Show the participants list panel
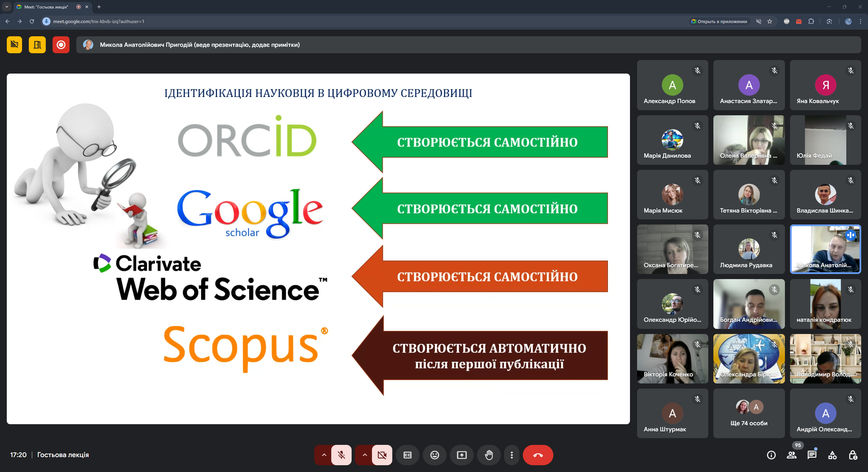Viewport: 868px width, 472px height. coord(792,455)
